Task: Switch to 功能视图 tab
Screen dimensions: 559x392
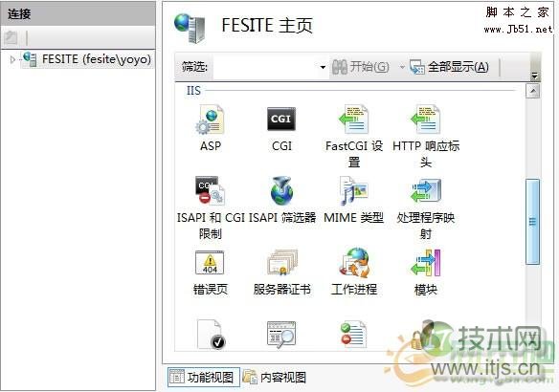Action: click(x=204, y=378)
